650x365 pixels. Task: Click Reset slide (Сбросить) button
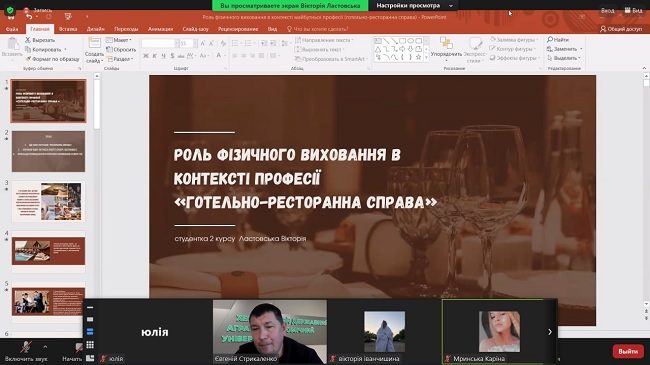121,49
